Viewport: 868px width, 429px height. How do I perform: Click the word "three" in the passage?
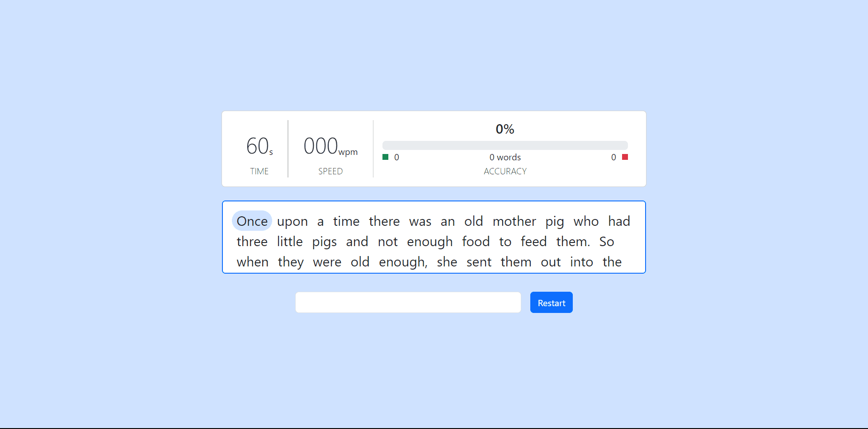point(252,242)
